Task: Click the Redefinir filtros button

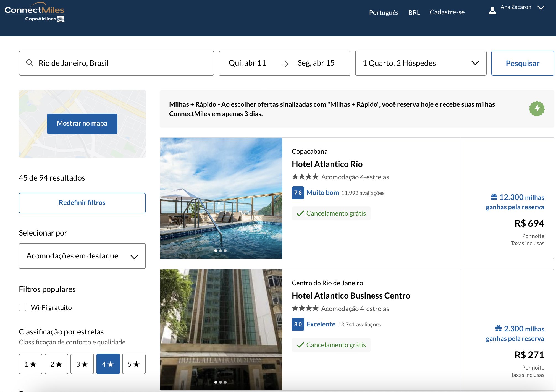Action: click(x=82, y=203)
